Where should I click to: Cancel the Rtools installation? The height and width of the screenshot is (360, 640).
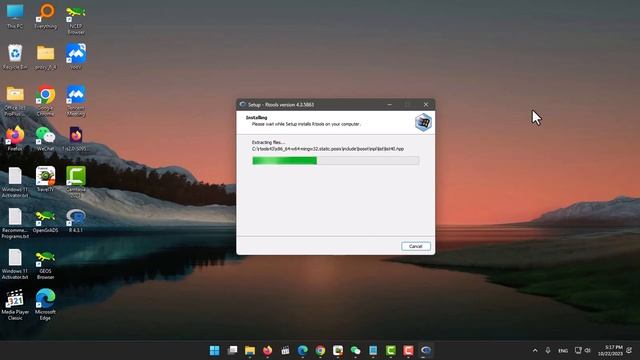coord(416,246)
